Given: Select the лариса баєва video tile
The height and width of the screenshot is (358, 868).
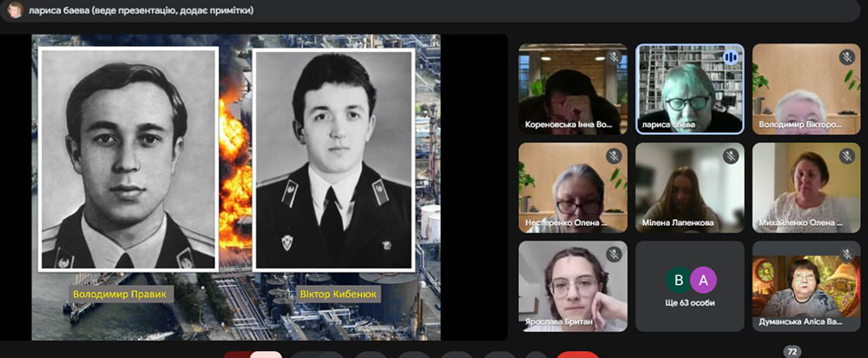Looking at the screenshot, I should pos(689,89).
